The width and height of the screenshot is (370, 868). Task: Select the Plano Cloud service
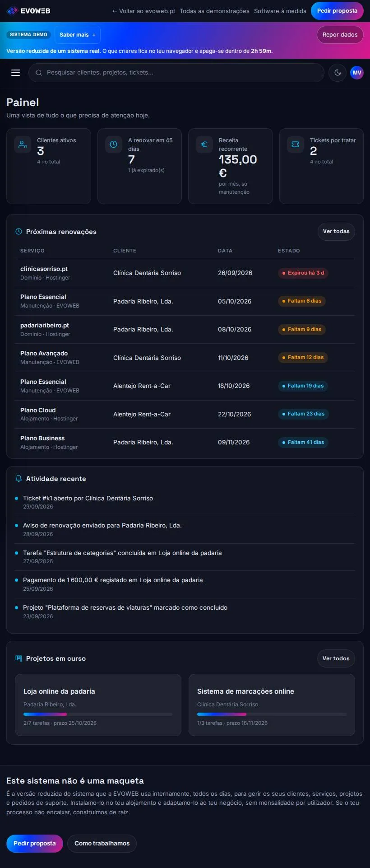click(38, 410)
